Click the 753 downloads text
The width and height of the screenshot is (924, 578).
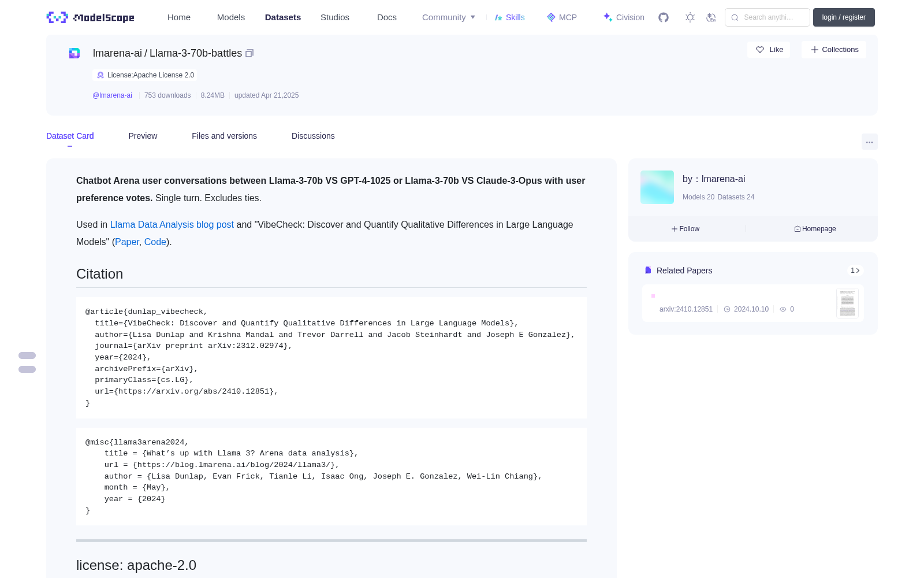167,95
